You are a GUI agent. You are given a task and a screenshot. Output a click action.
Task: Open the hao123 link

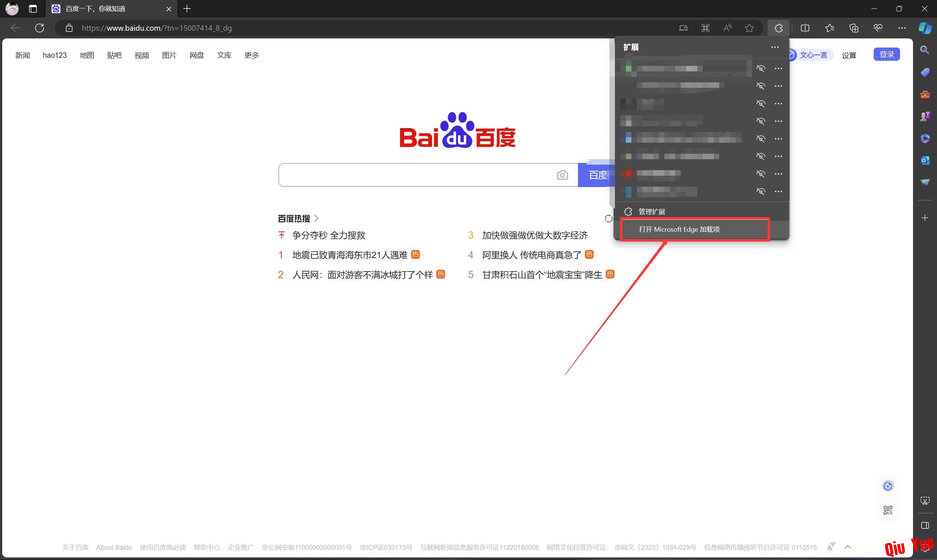(55, 56)
